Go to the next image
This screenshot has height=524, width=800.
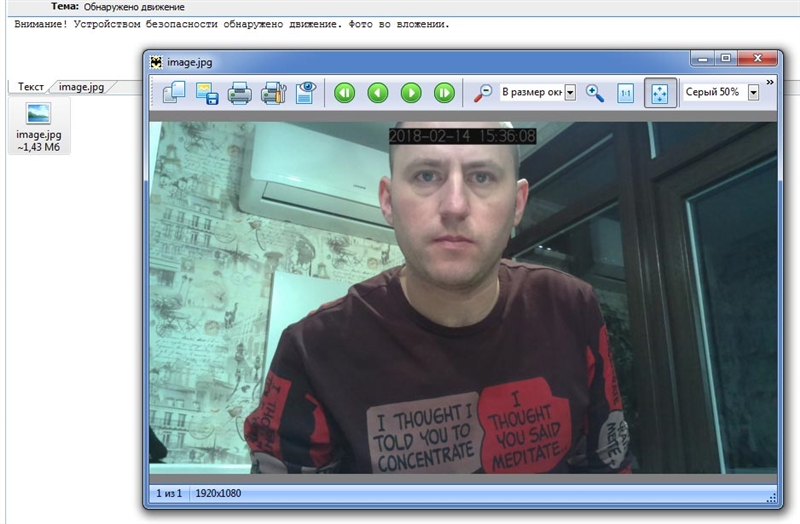411,93
